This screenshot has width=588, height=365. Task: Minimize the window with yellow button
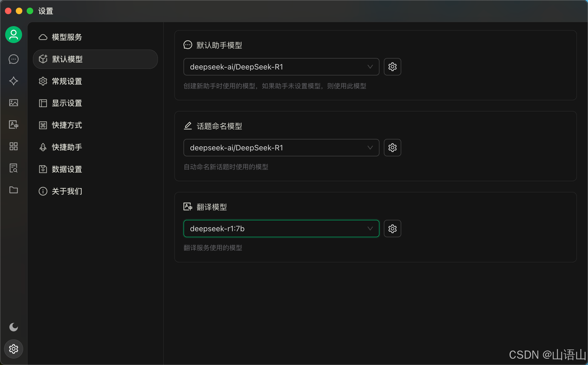click(x=19, y=11)
